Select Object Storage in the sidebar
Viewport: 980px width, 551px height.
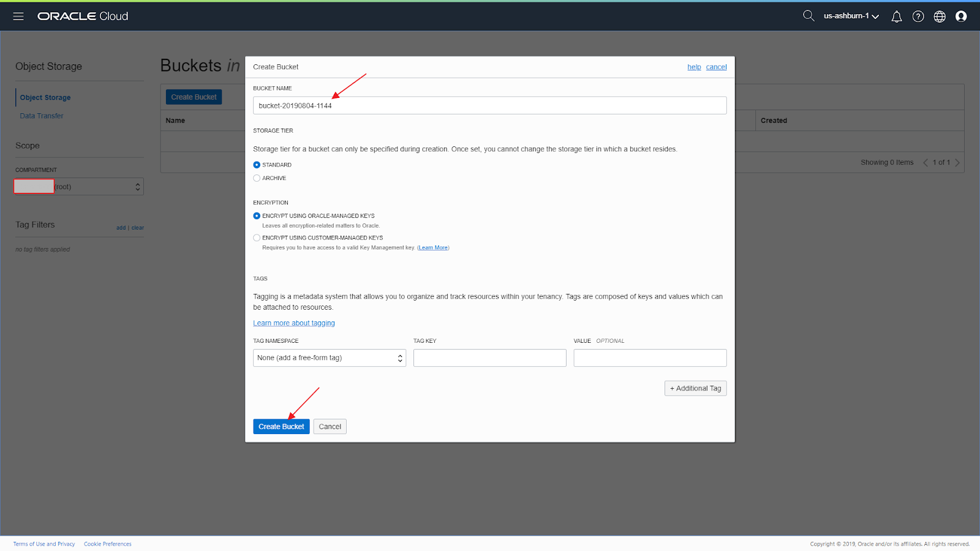point(45,97)
